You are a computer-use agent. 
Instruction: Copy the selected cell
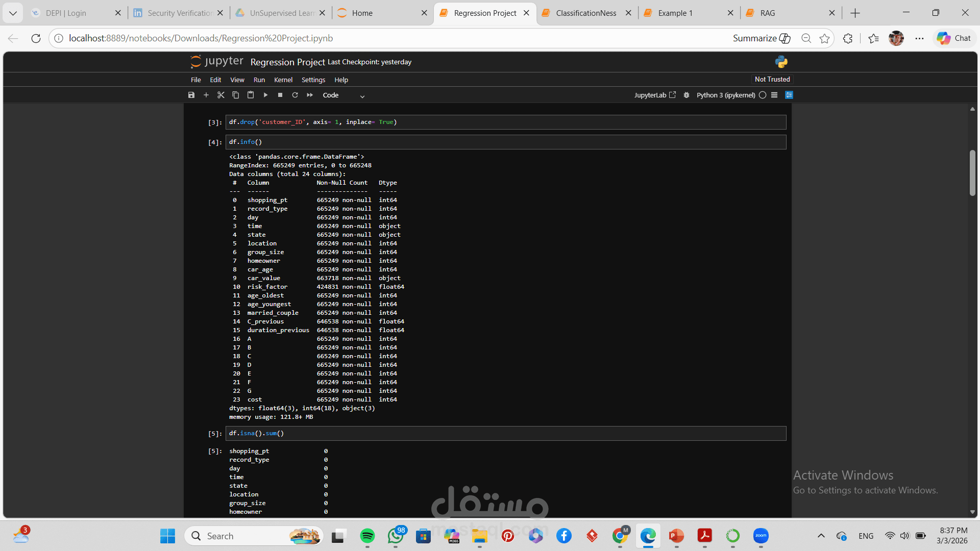coord(235,95)
